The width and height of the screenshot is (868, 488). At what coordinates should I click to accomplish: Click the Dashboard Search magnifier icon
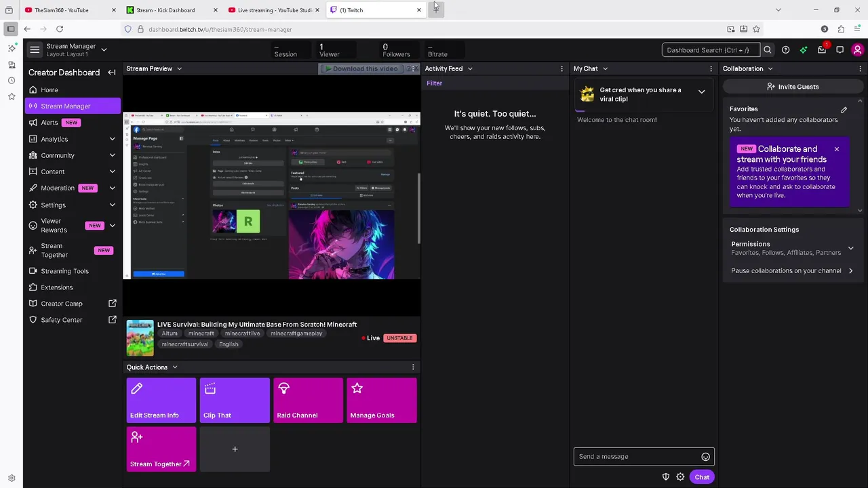tap(768, 49)
